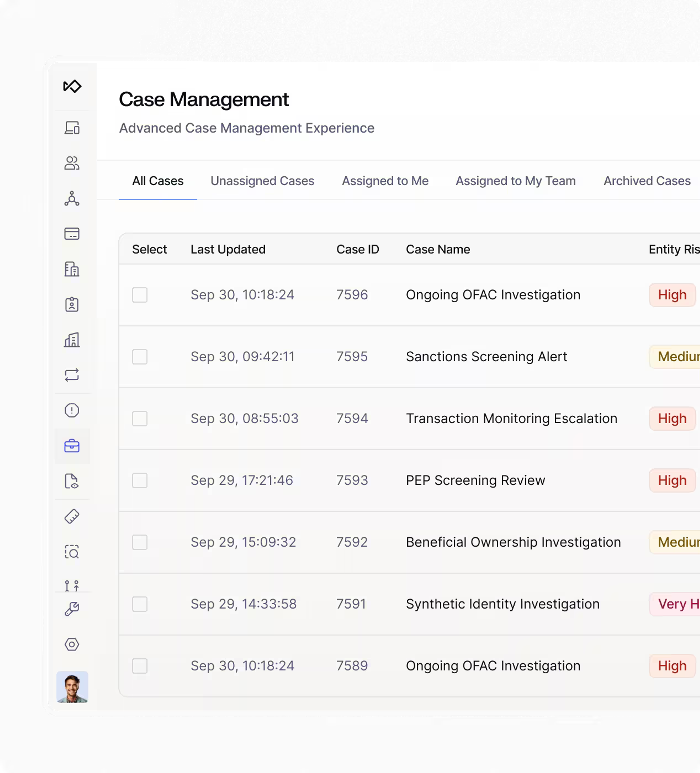Click the Entity Risk column header
Image resolution: width=700 pixels, height=773 pixels.
click(674, 249)
